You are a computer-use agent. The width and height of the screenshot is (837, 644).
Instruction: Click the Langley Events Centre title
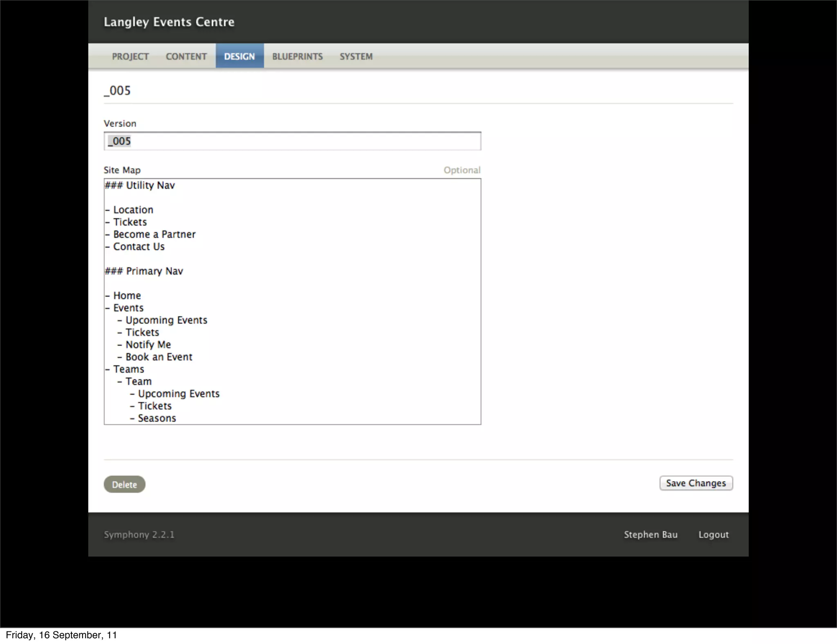169,22
